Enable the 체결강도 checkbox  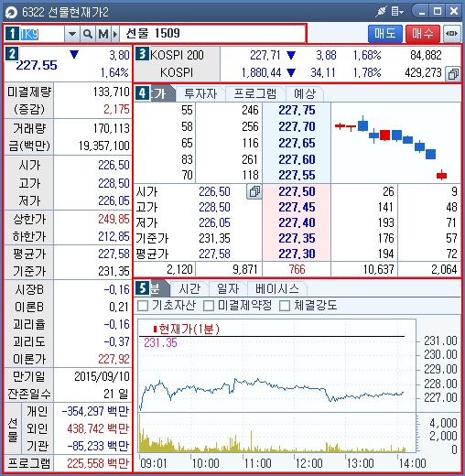(x=285, y=306)
